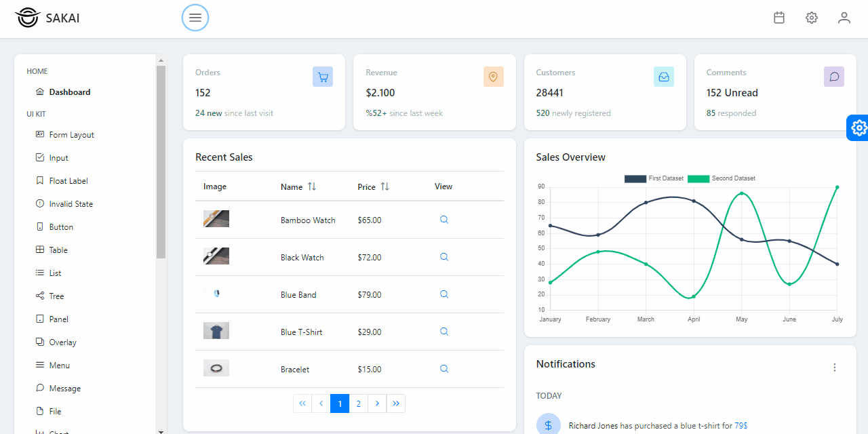Open the 79$ purchase link in notifications
868x434 pixels.
point(741,425)
